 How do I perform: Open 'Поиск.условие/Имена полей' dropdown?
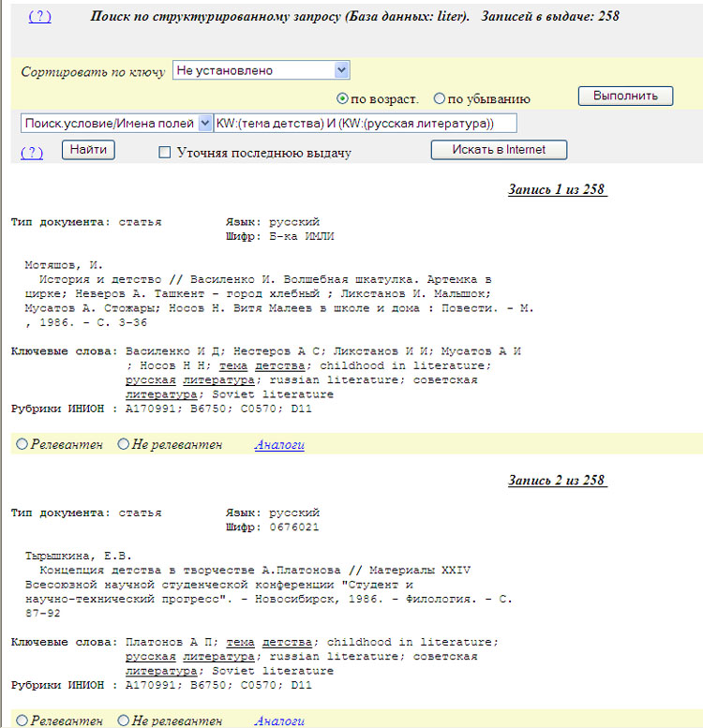coord(116,123)
